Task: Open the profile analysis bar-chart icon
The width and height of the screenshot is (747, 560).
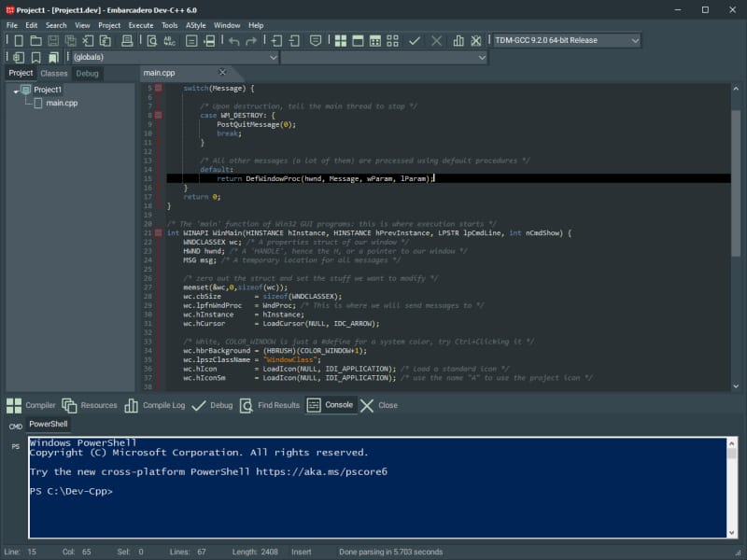Action: click(x=458, y=40)
